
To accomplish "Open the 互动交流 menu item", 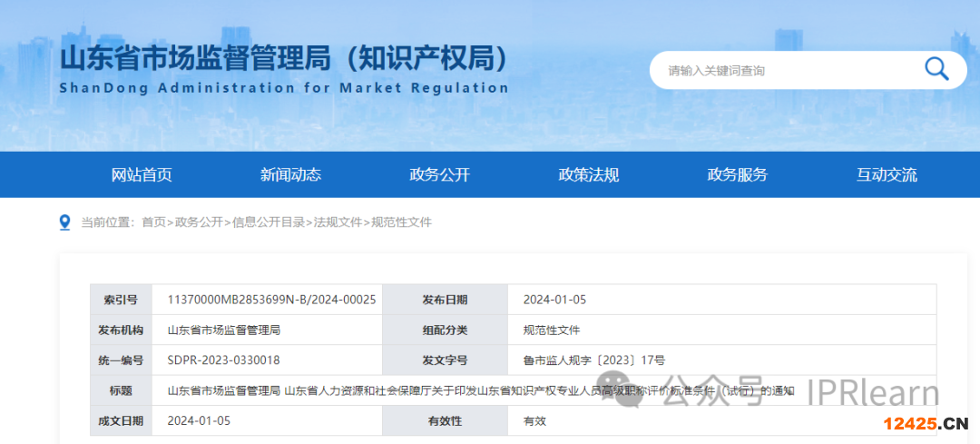I will [x=887, y=175].
